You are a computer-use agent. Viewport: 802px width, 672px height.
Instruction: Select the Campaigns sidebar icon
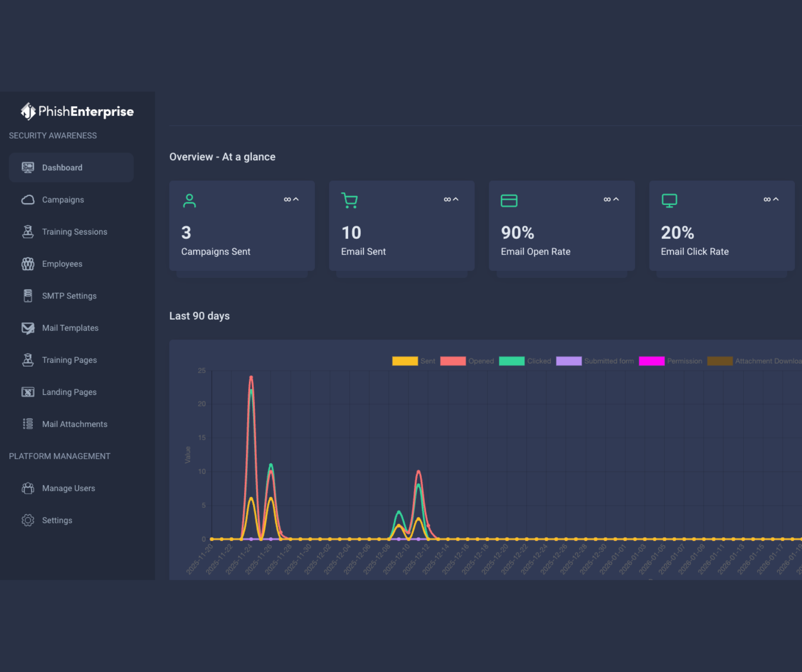click(x=27, y=200)
